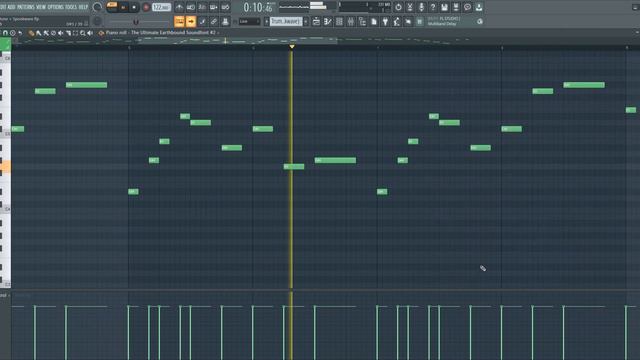This screenshot has height=360, width=640.
Task: Open the TOOLS menu
Action: click(x=71, y=7)
